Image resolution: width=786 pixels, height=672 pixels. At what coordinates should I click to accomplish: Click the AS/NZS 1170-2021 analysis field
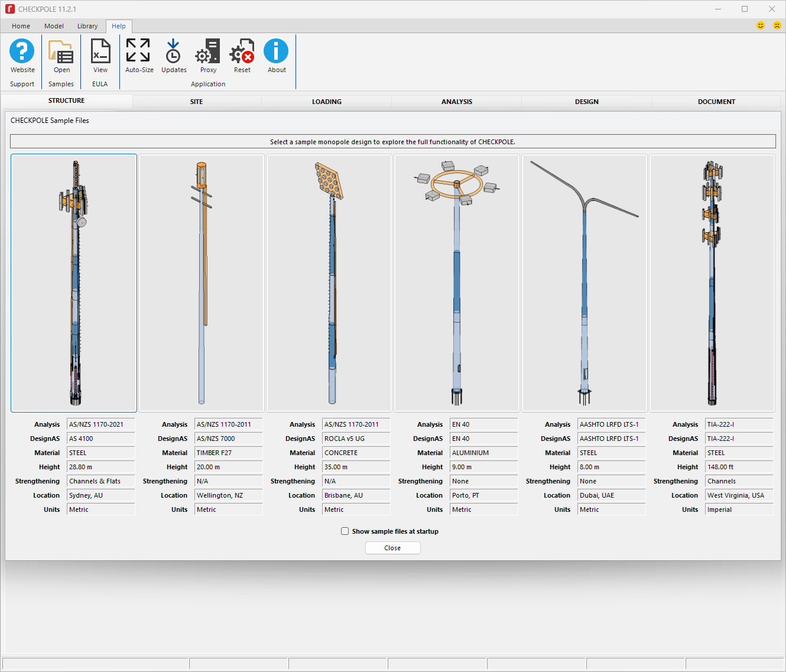[101, 424]
